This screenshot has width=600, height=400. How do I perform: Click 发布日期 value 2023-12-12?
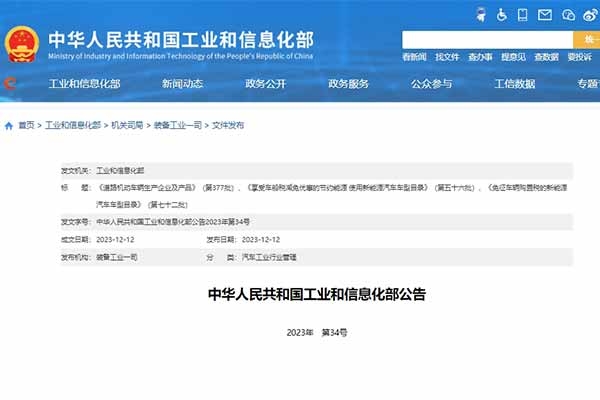click(261, 240)
